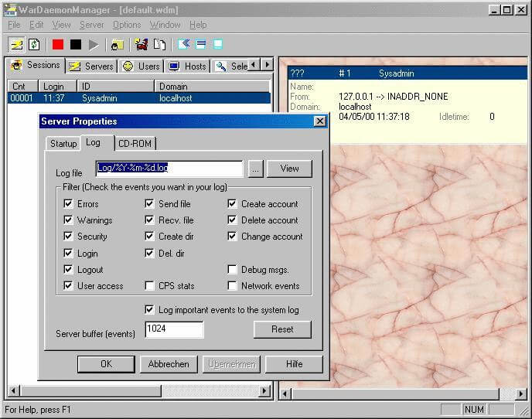Click the Reset button
This screenshot has height=419, width=532.
(282, 329)
